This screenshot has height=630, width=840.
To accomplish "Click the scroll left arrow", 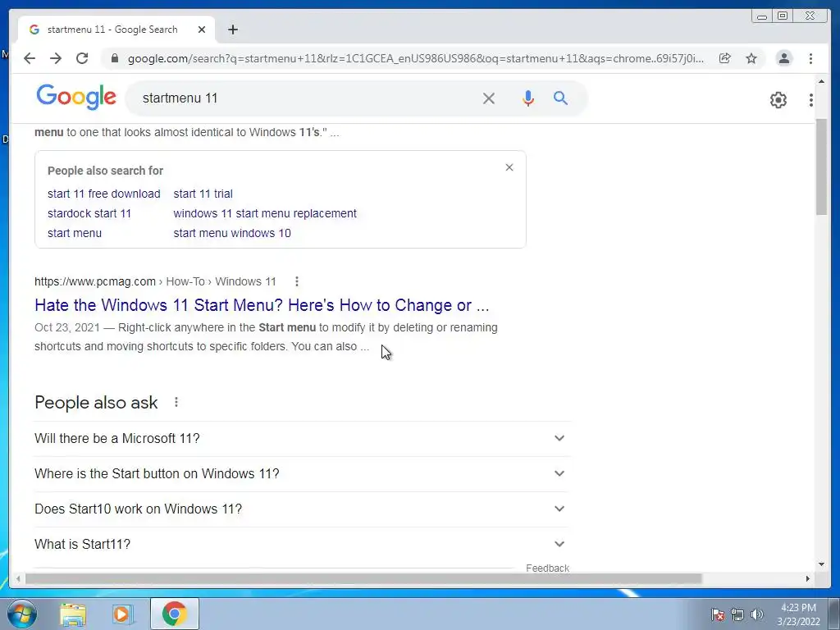I will click(x=18, y=578).
